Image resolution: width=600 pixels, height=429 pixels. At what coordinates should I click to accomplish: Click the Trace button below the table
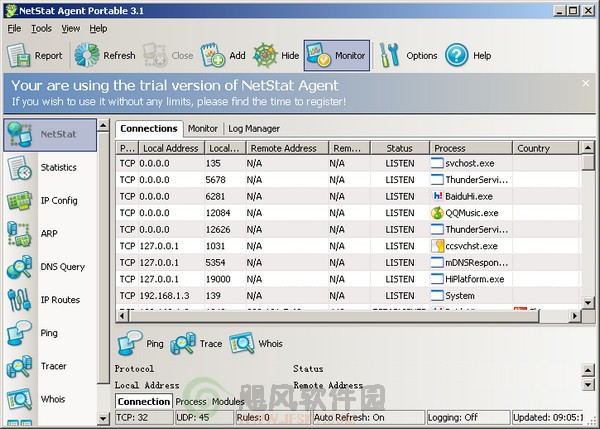coord(196,343)
